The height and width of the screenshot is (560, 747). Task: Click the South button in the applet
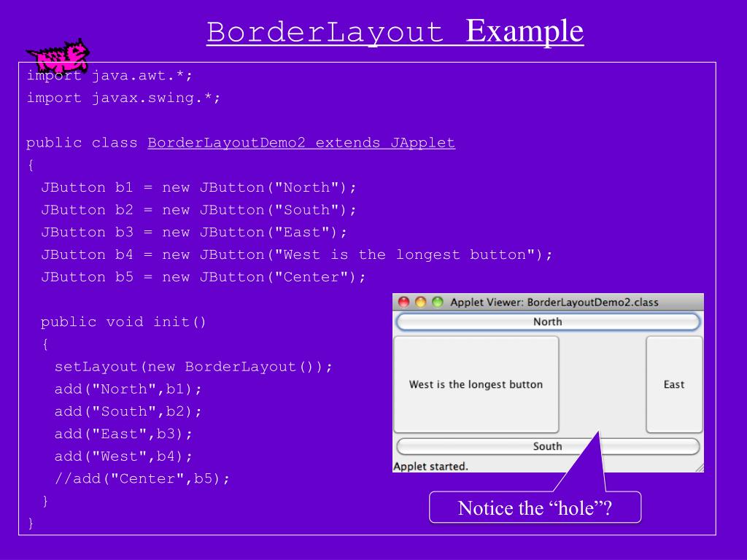click(x=548, y=446)
